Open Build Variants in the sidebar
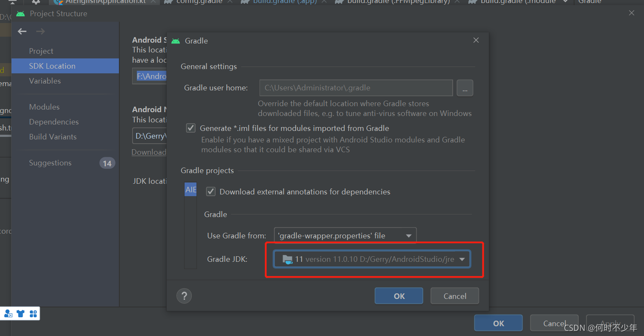This screenshot has height=336, width=644. (53, 136)
